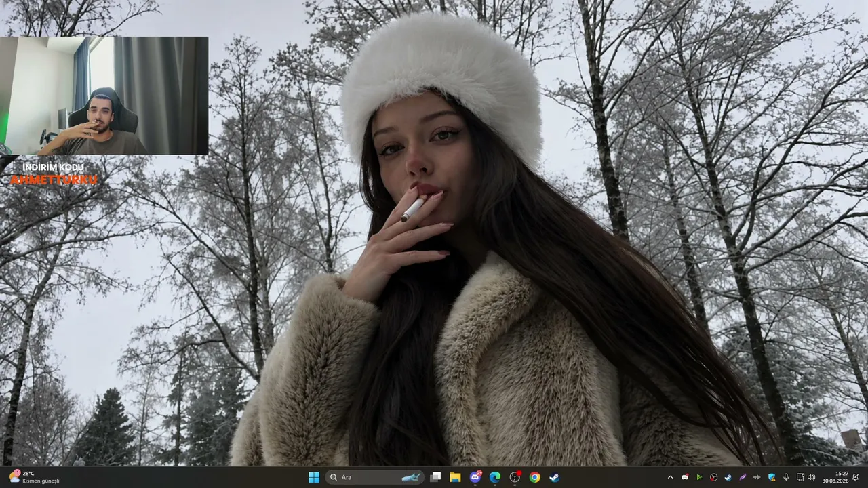Open the notification bell in the tray
The width and height of the screenshot is (868, 488).
[856, 477]
